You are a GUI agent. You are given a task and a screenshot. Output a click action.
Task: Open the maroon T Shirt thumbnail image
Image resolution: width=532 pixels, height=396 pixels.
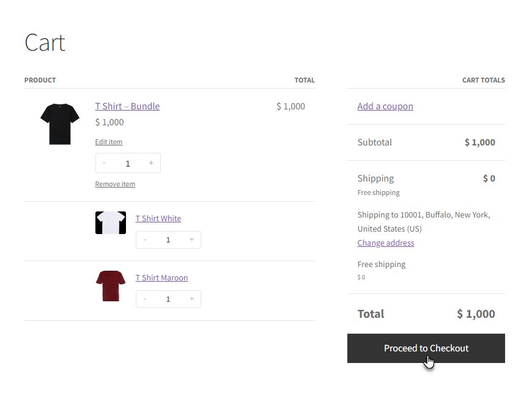111,286
